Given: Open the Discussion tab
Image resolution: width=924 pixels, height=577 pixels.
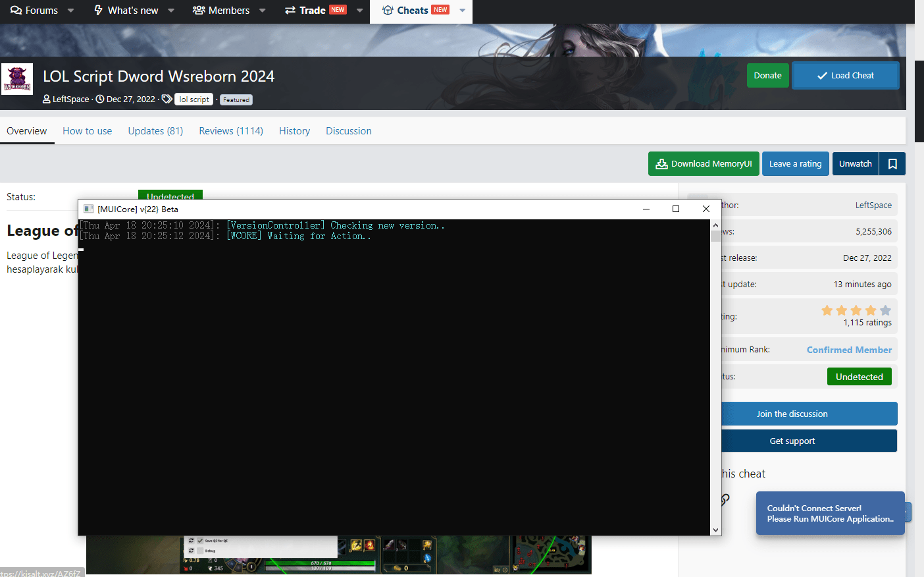Looking at the screenshot, I should pos(349,131).
